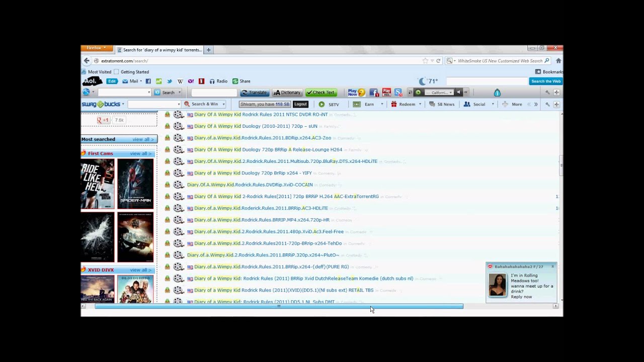
Task: Click Reply now in the chat popup
Action: (x=521, y=297)
